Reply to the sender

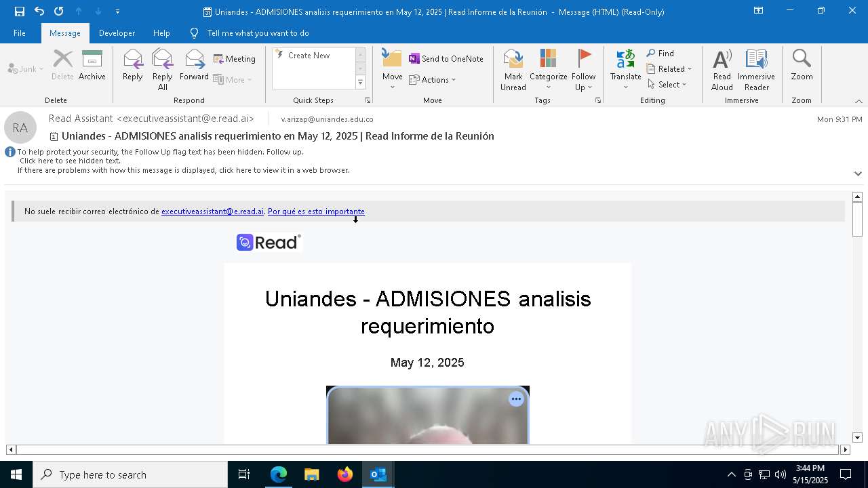(x=133, y=65)
